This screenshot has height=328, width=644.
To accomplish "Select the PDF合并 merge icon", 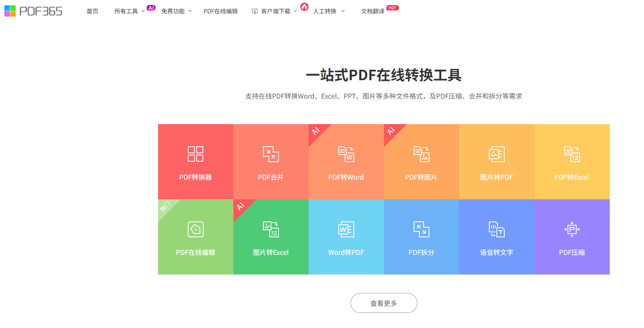I will coord(271,154).
